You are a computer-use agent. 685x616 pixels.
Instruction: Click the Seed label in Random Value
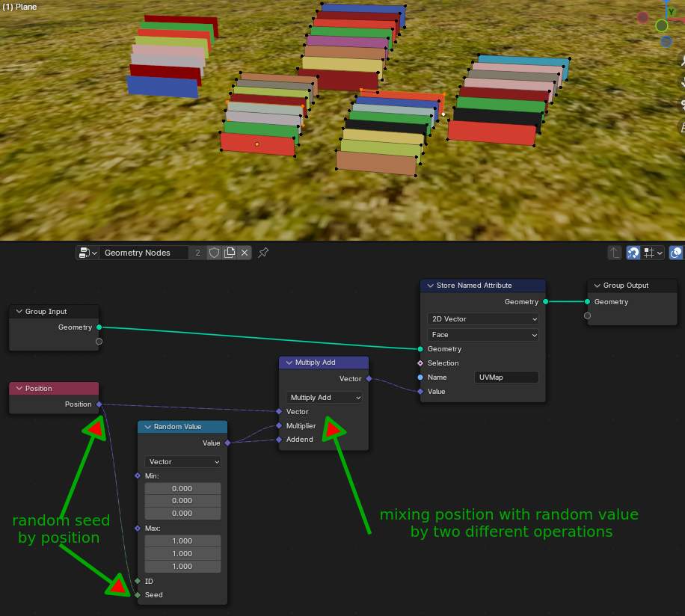click(154, 594)
